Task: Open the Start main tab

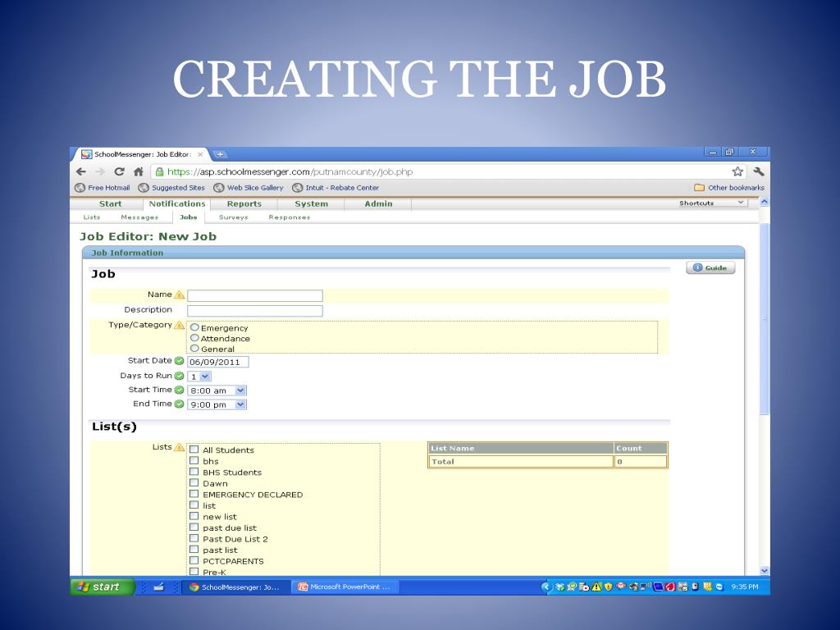Action: (111, 203)
